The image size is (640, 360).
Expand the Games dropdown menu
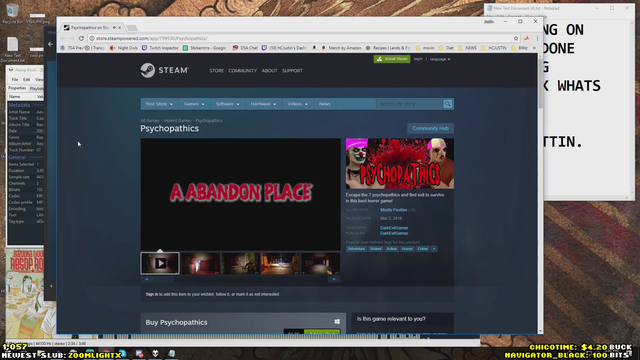coord(194,104)
